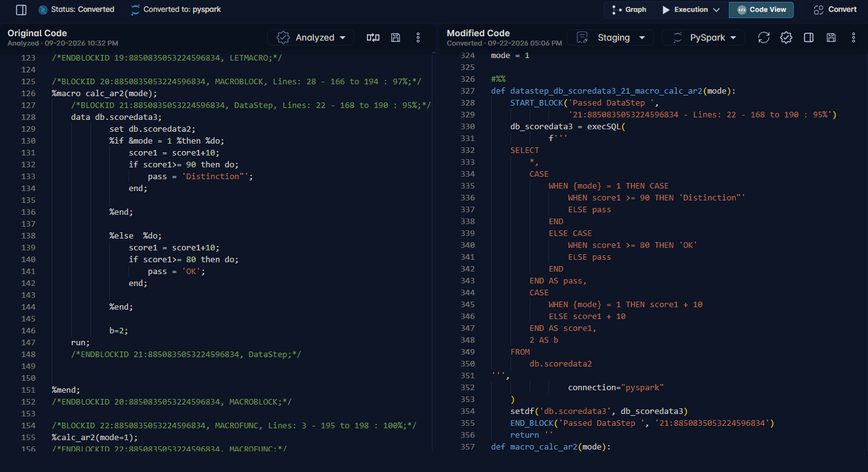Click the verify badge icon in Modified Code
Image resolution: width=868 pixels, height=472 pixels.
point(786,37)
